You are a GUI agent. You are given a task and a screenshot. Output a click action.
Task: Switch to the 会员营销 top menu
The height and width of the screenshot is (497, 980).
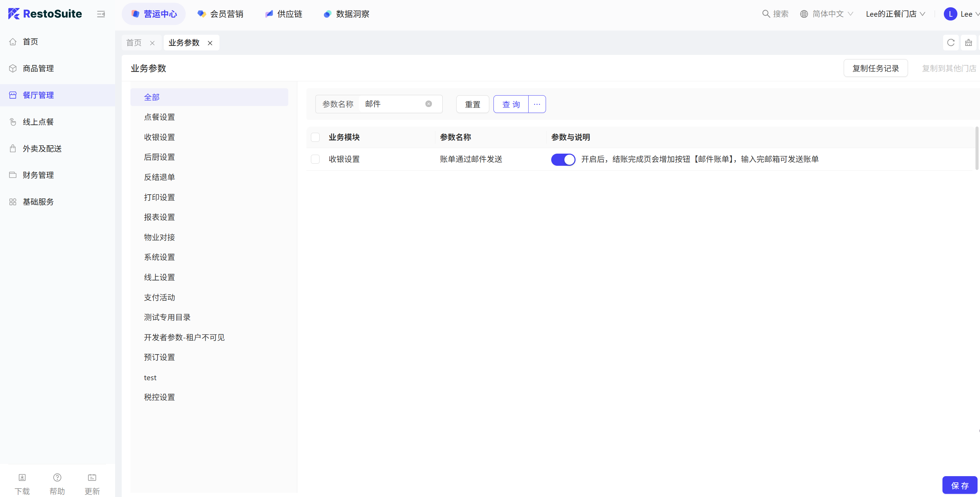[220, 14]
